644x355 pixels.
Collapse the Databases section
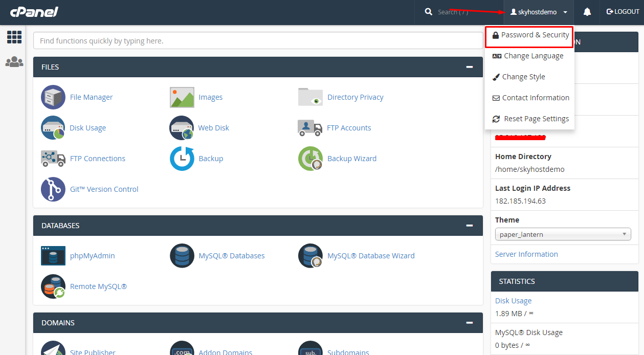[x=470, y=226]
